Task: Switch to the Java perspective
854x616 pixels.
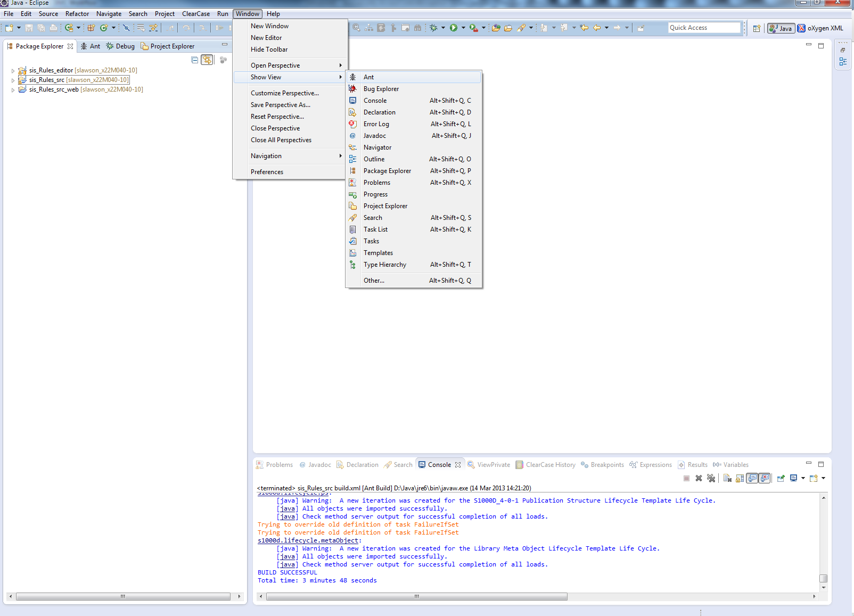Action: click(781, 28)
